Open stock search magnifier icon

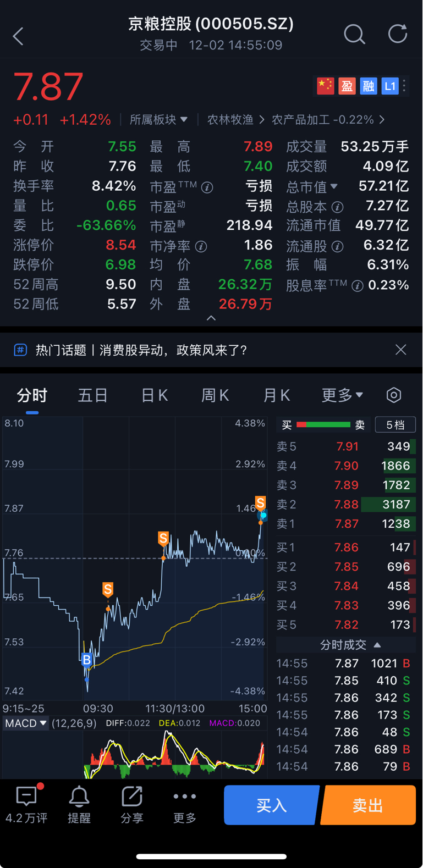[x=354, y=34]
